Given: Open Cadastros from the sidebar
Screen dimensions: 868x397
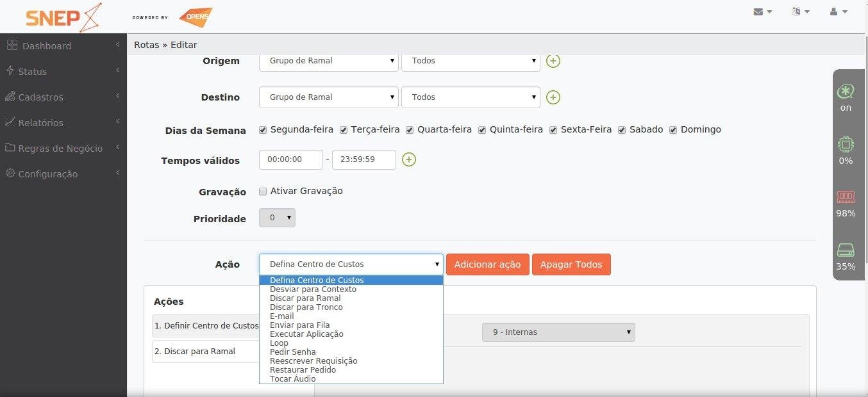Looking at the screenshot, I should (x=41, y=97).
